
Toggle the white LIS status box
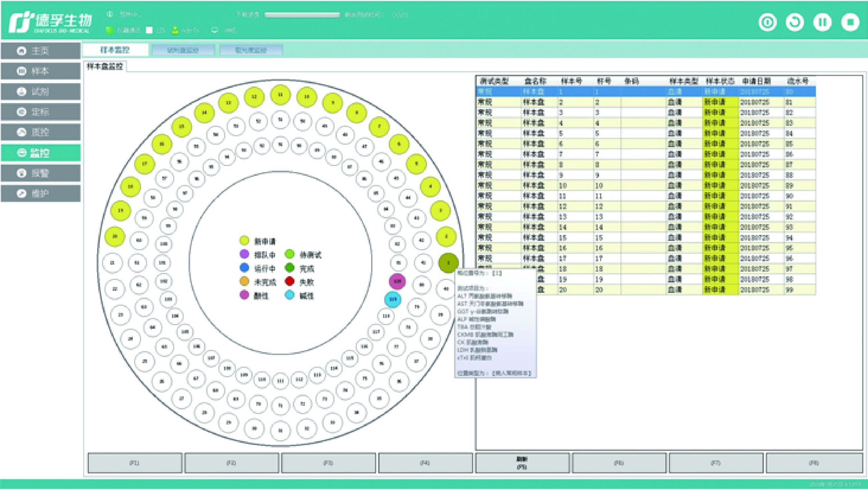tap(149, 30)
